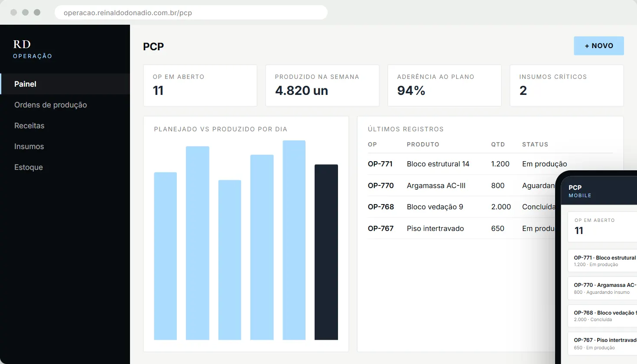The image size is (637, 364).
Task: Click product Bloco vedação 9
Action: 435,207
